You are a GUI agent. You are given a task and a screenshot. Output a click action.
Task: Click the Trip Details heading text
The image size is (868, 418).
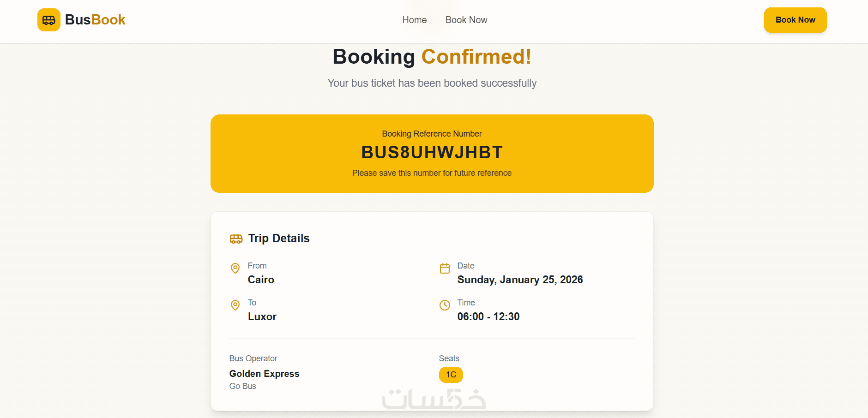[279, 239]
